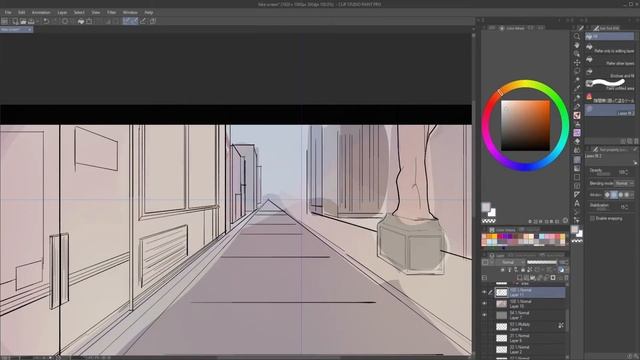Screen dimensions: 640x360
Task: Click the Opacity stepper in Tool property
Action: [627, 172]
